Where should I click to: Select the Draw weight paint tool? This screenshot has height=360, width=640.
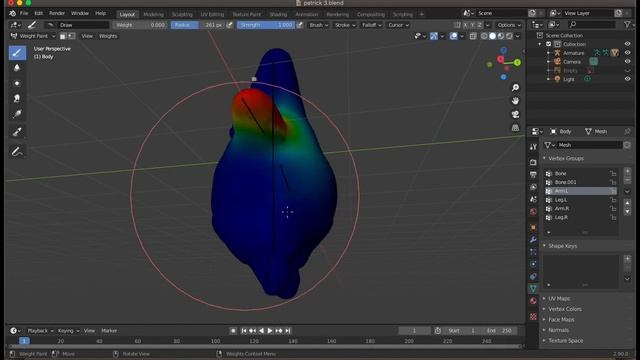tap(17, 53)
